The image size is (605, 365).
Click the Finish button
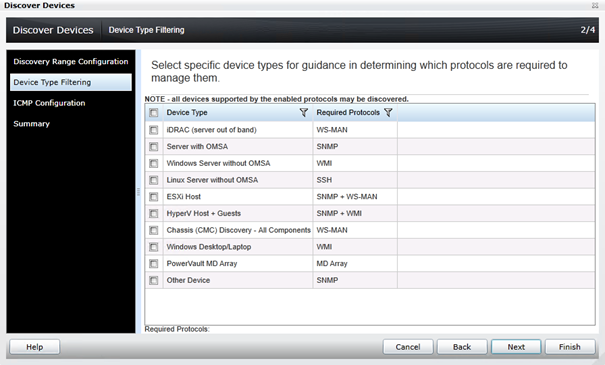click(570, 347)
